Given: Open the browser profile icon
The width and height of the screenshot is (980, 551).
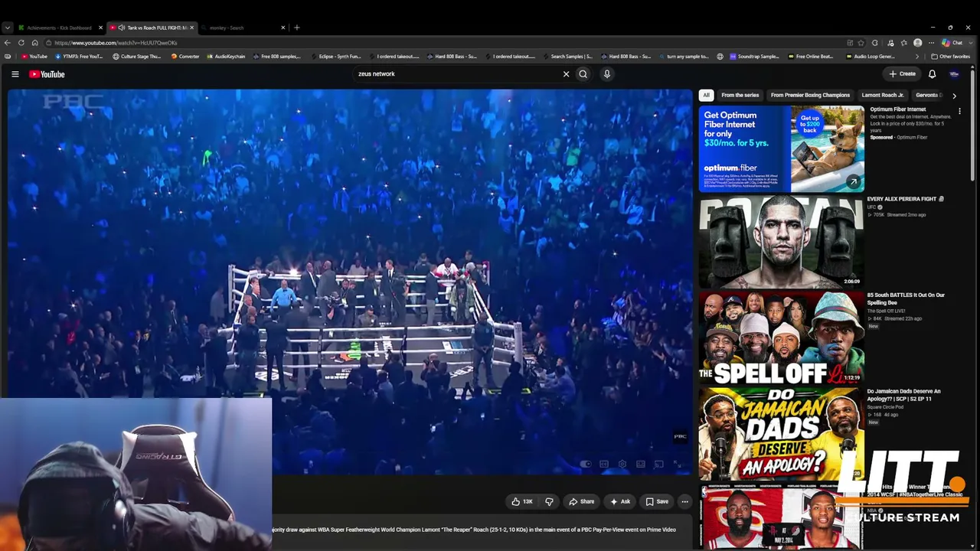Looking at the screenshot, I should click(x=918, y=43).
